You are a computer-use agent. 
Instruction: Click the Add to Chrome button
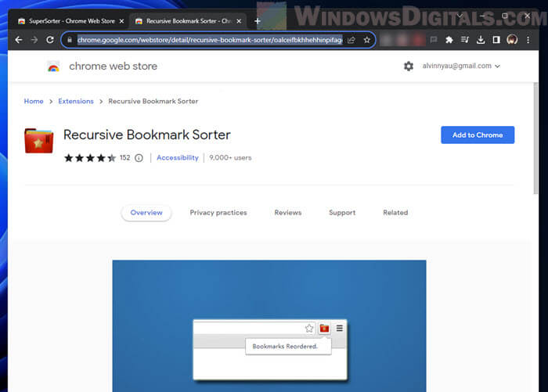(x=478, y=135)
